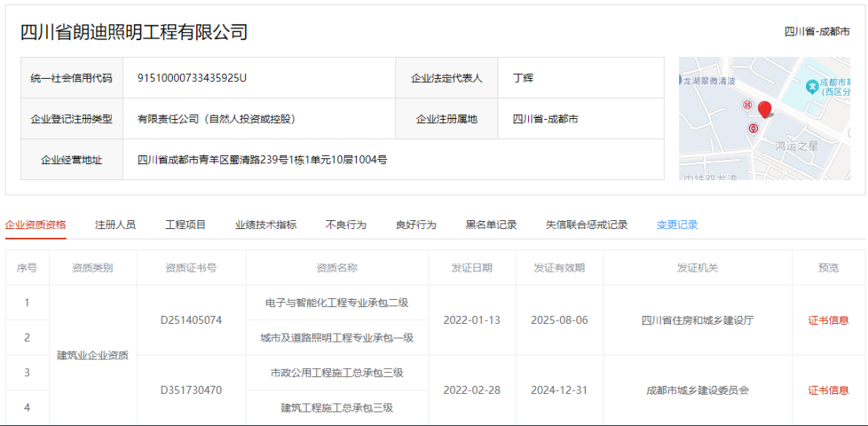Click 建筑工程施工总承包三级 cell
The height and width of the screenshot is (426, 868).
click(337, 408)
